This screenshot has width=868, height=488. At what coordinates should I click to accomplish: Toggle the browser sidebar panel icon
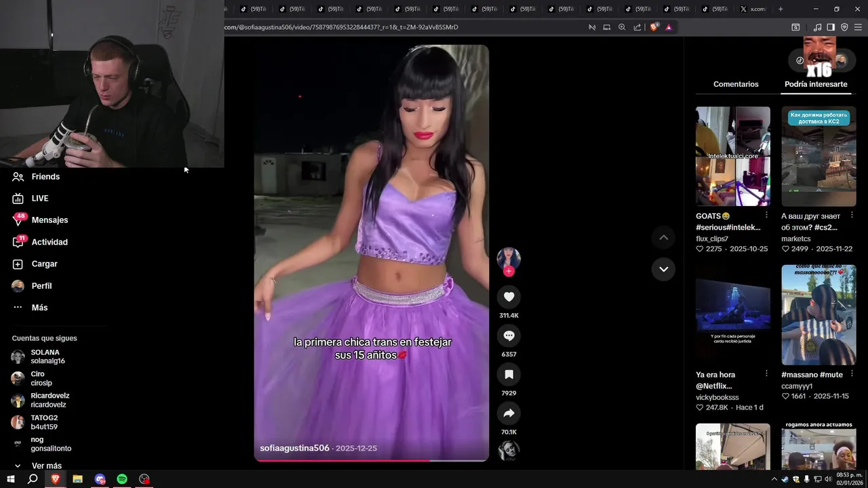click(831, 27)
